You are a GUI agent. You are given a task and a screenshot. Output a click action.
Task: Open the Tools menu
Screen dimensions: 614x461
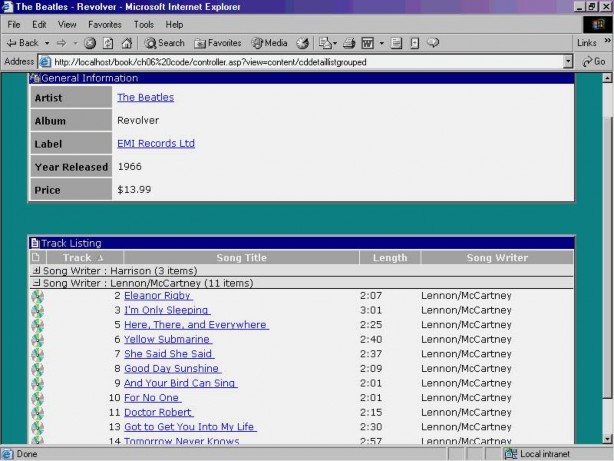(144, 24)
